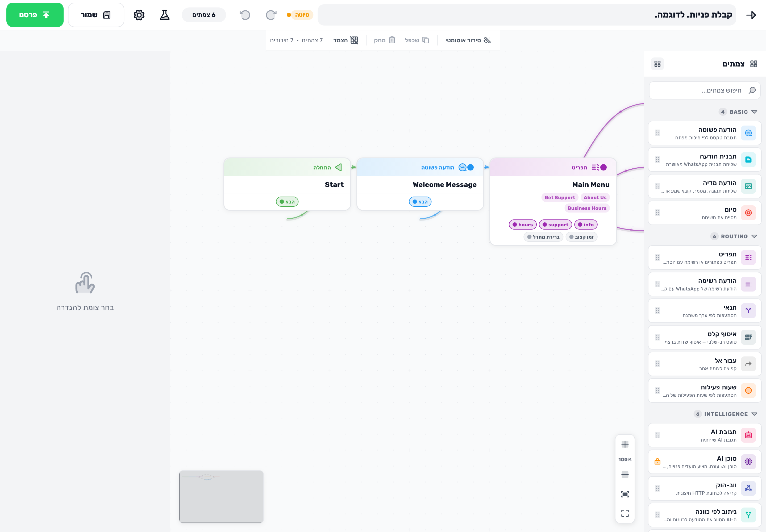
Task: Select the הודעת מדיה node item
Action: pos(705,186)
